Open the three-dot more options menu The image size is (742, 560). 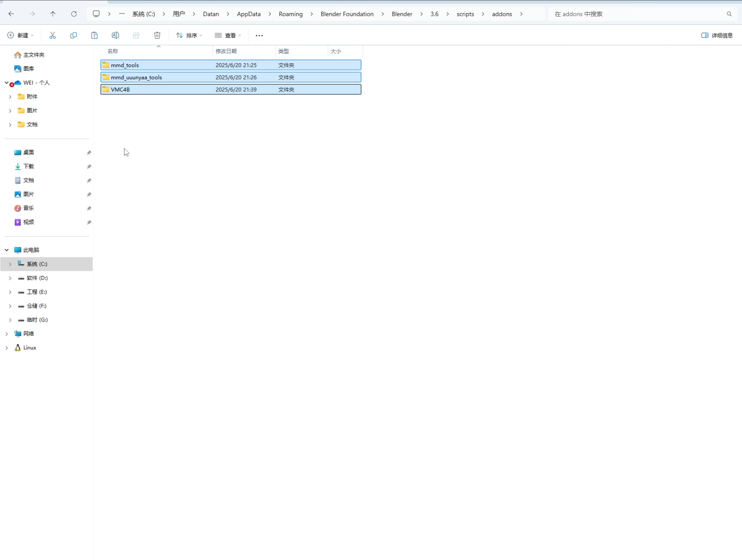pyautogui.click(x=259, y=35)
